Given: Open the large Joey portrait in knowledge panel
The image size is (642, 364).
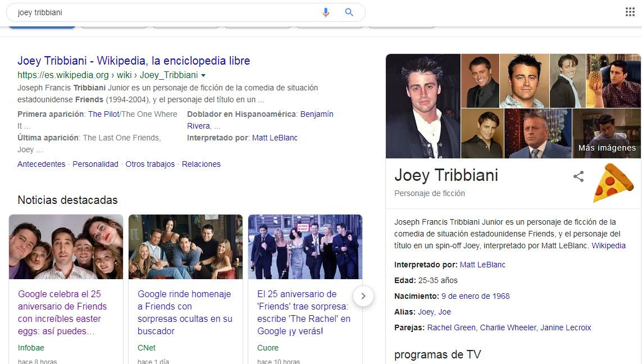Looking at the screenshot, I should (x=423, y=106).
